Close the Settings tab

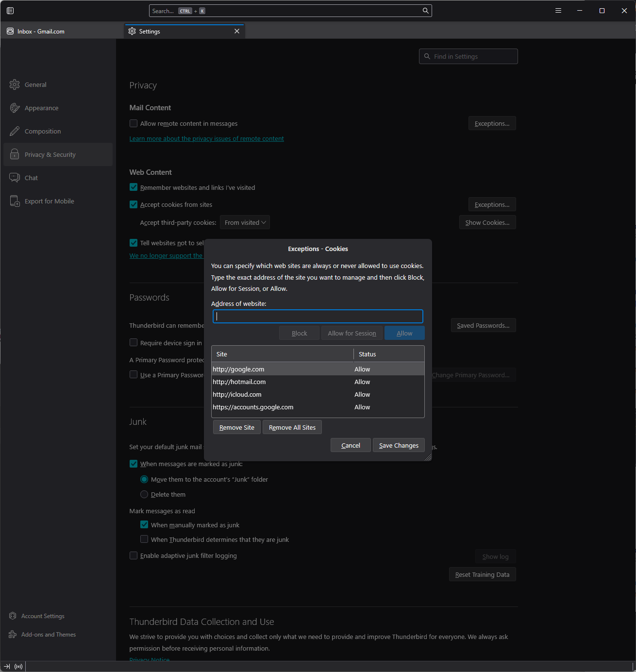237,31
